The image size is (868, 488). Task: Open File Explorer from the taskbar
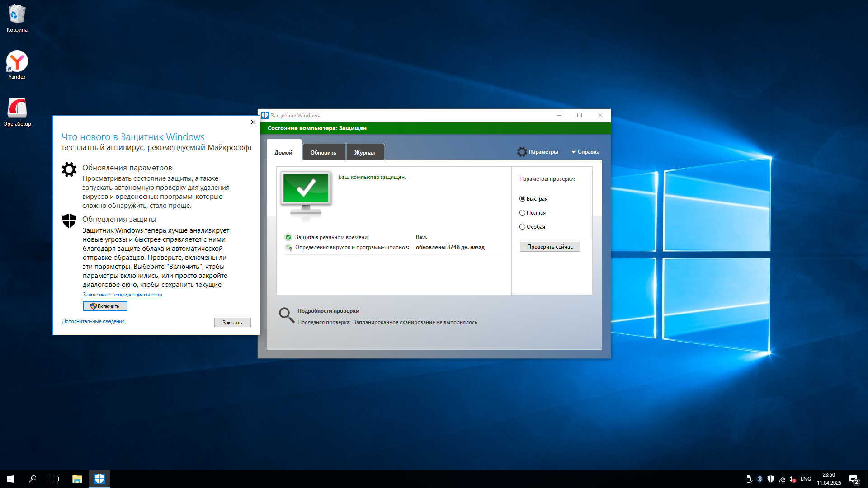click(x=77, y=479)
